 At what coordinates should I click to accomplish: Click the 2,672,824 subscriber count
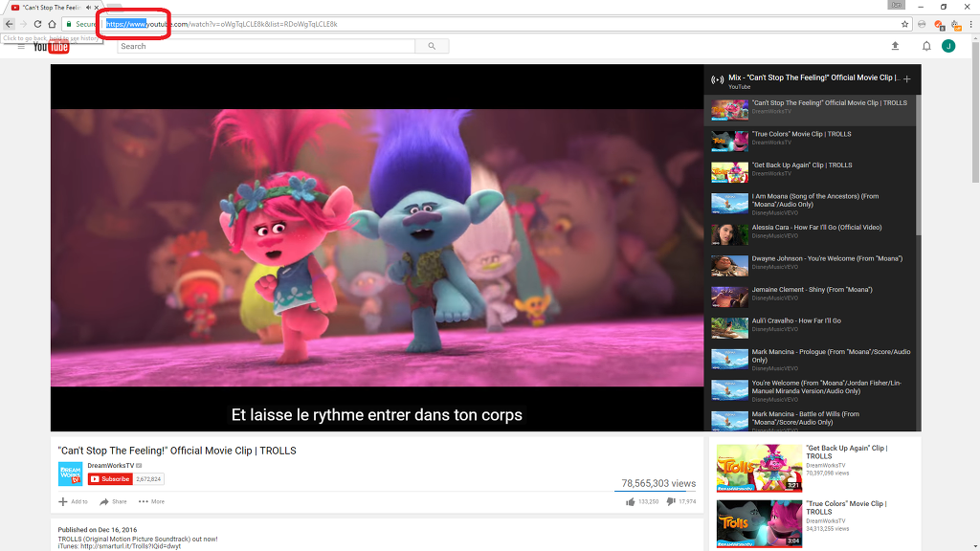(x=148, y=479)
